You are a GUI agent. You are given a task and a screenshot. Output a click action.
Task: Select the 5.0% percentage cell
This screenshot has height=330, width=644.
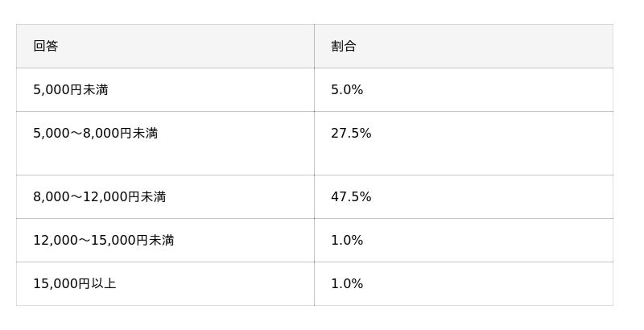[347, 89]
